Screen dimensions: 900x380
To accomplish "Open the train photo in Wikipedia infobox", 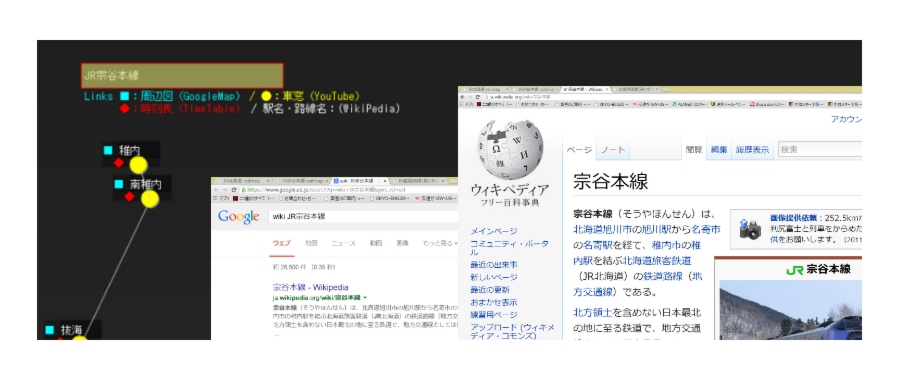I will tap(790, 310).
